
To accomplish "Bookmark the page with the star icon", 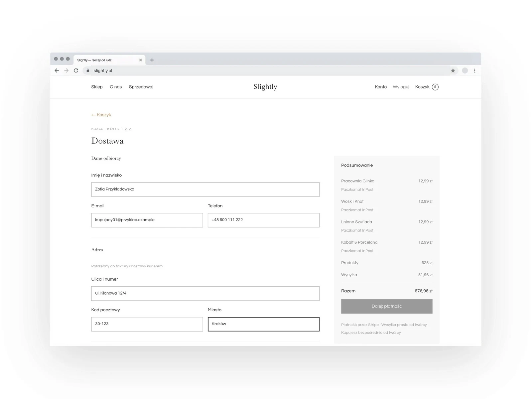I will point(453,70).
